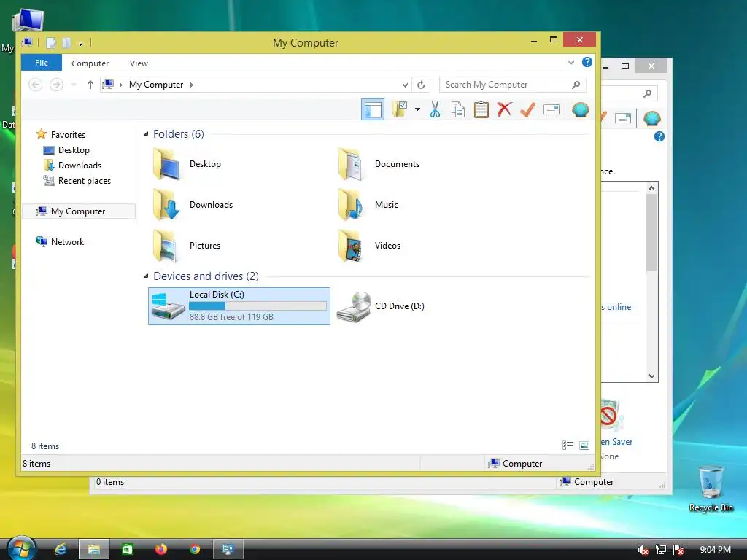Screen dimensions: 747x560
Task: Click the blue Help icon in My Computer
Action: 587,63
